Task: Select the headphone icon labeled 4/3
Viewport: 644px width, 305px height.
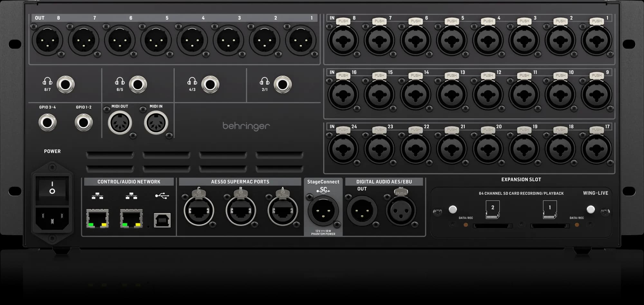Action: click(192, 81)
